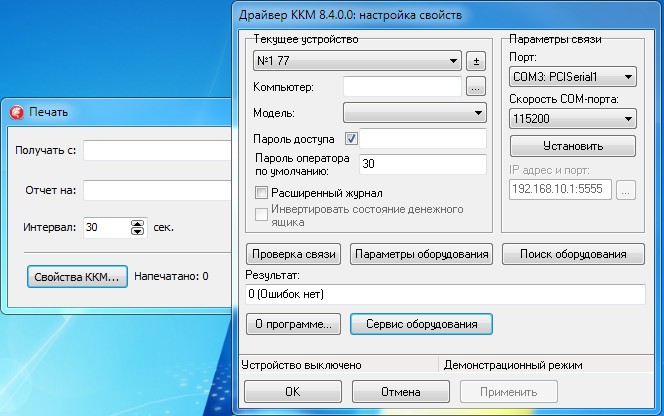Click the Пароль доступа text field

423,139
